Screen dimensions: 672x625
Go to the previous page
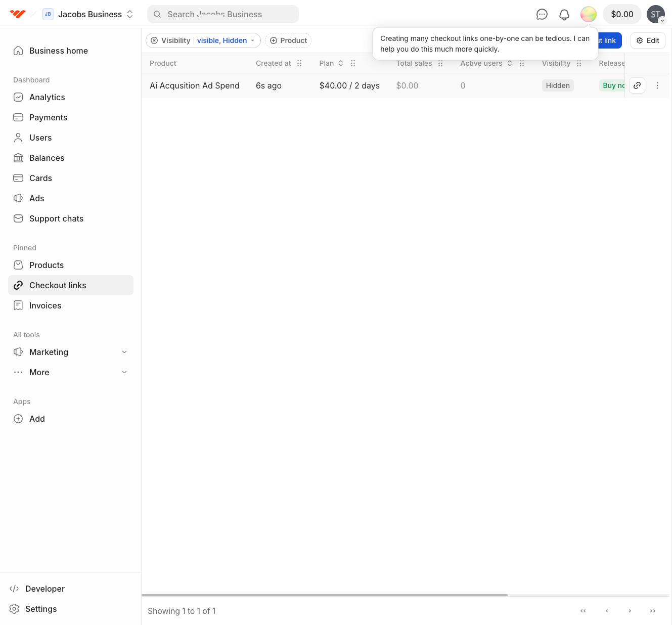point(607,611)
